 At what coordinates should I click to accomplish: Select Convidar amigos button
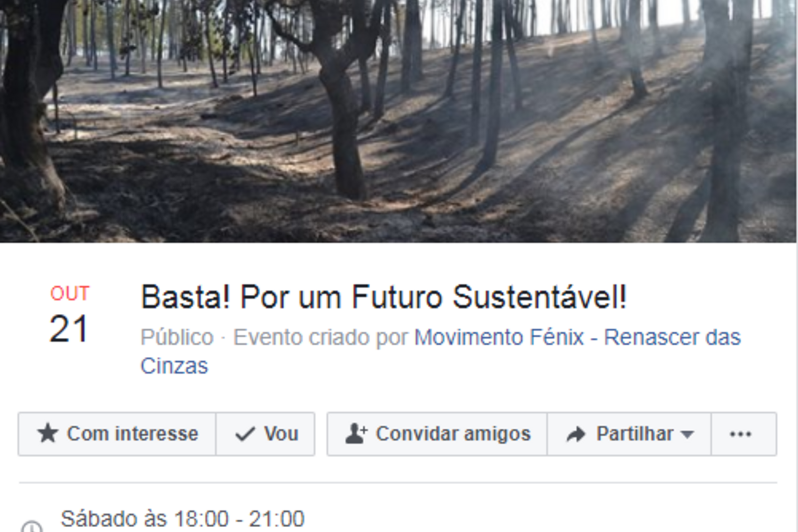point(437,434)
